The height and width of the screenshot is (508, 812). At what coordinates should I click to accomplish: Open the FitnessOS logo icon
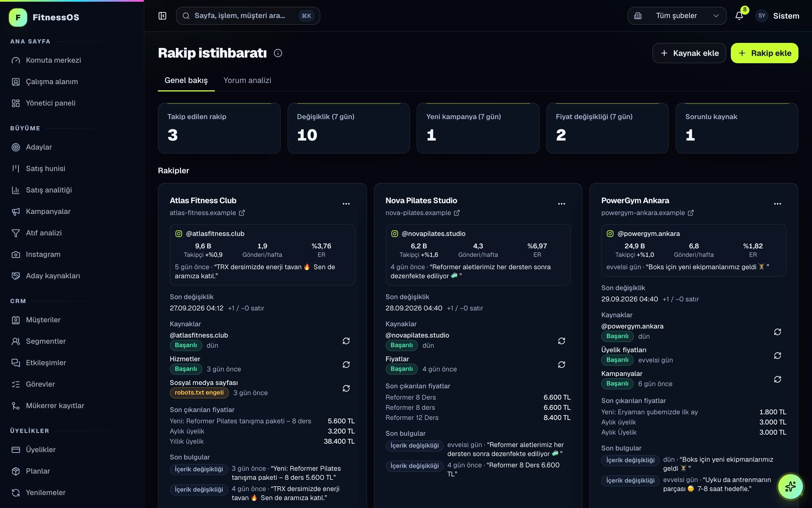pos(18,17)
